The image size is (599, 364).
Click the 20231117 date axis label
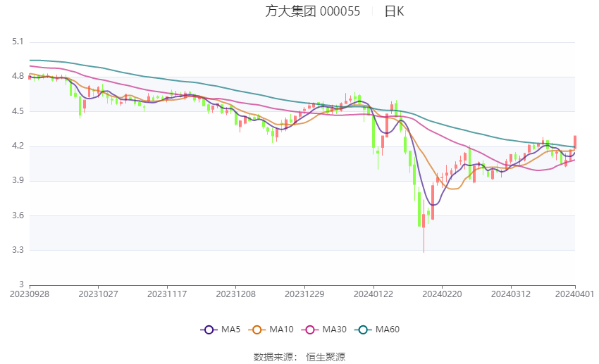[x=167, y=294]
